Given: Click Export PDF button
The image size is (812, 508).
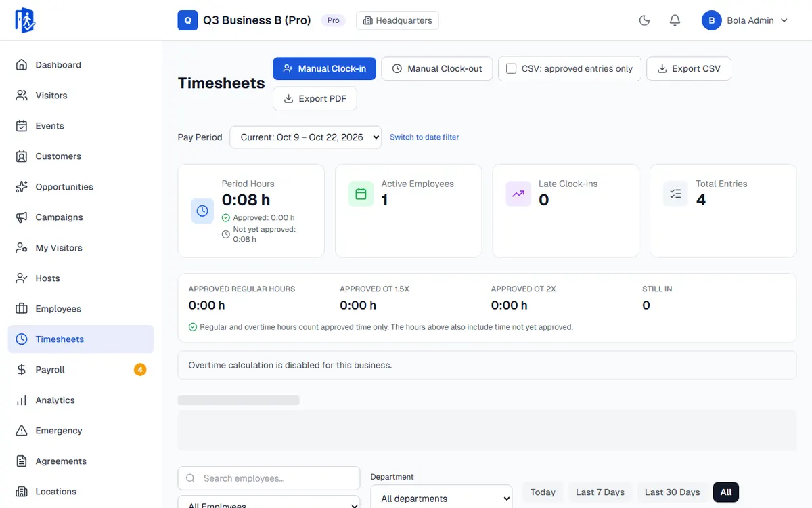Looking at the screenshot, I should (x=315, y=98).
